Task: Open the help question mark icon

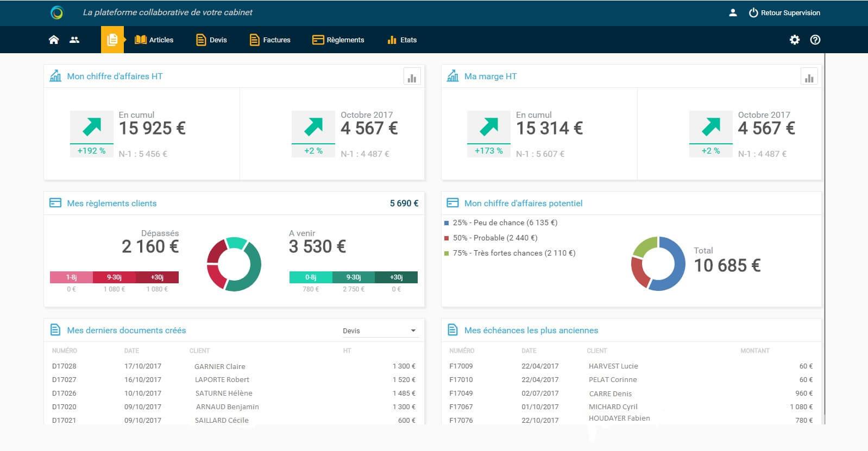Action: point(815,40)
